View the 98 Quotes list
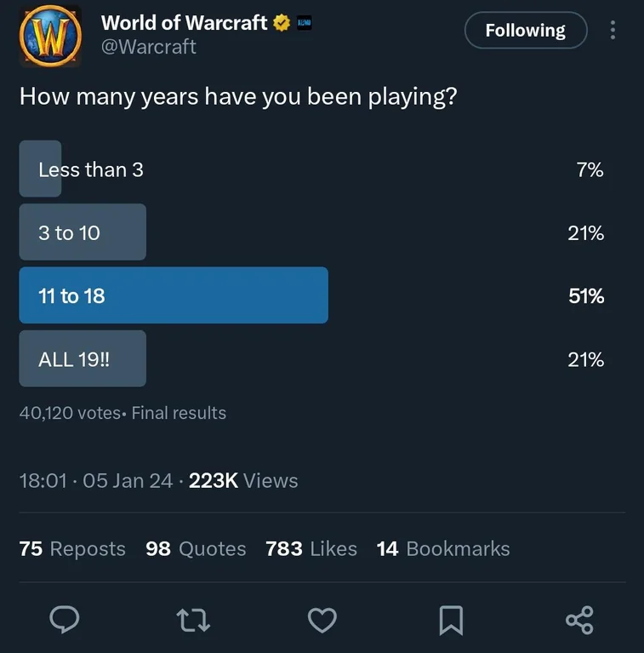The width and height of the screenshot is (644, 653). point(196,548)
